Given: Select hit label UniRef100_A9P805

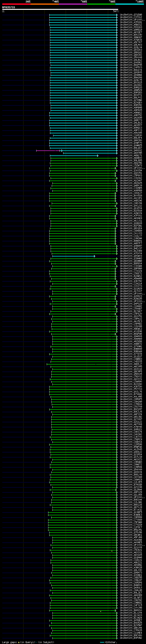Looking at the screenshot, I should [131, 110].
